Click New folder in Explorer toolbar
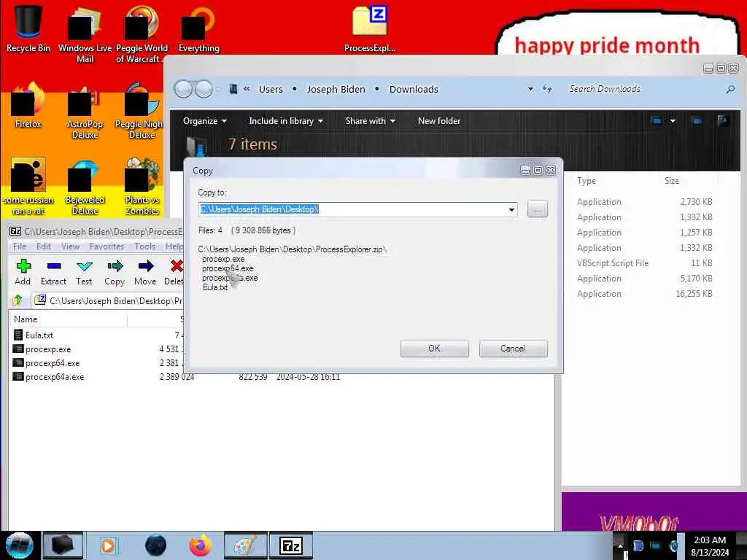Viewport: 747px width, 560px height. tap(438, 121)
